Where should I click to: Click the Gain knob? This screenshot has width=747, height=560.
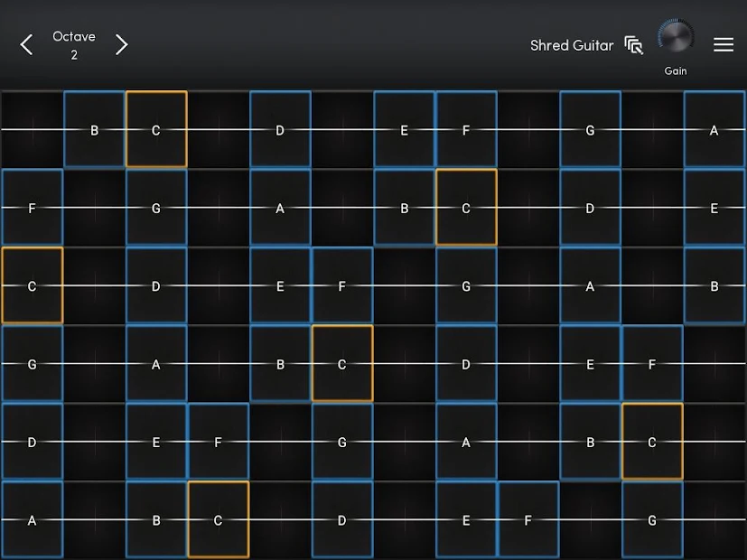coord(676,36)
